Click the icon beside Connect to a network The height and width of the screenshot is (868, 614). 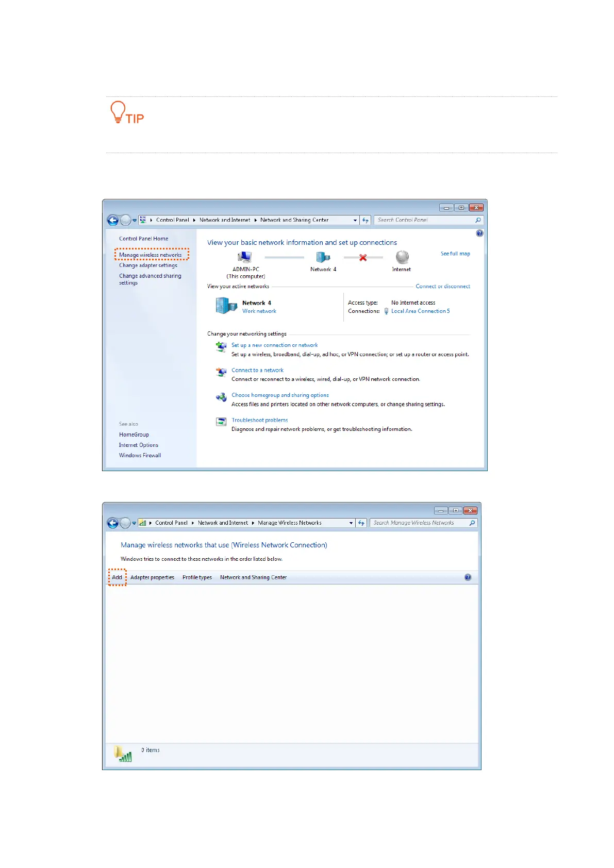point(221,372)
